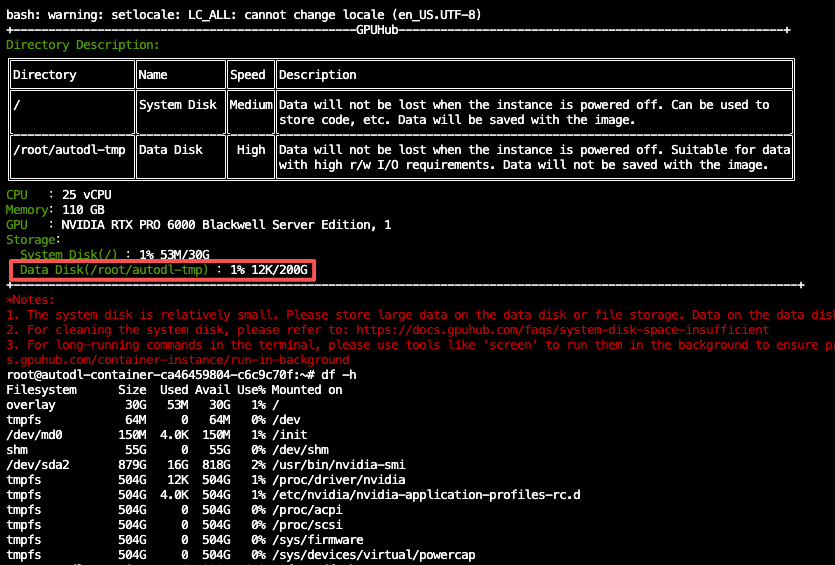Select the '/usr/bin/nvidia-smi' mount path
This screenshot has height=565, width=835.
click(339, 464)
